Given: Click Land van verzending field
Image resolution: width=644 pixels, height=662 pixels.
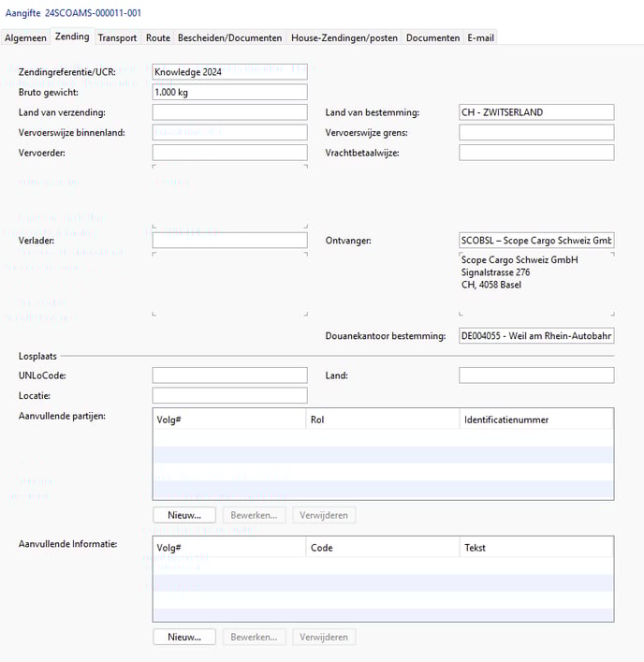Looking at the screenshot, I should coord(229,112).
